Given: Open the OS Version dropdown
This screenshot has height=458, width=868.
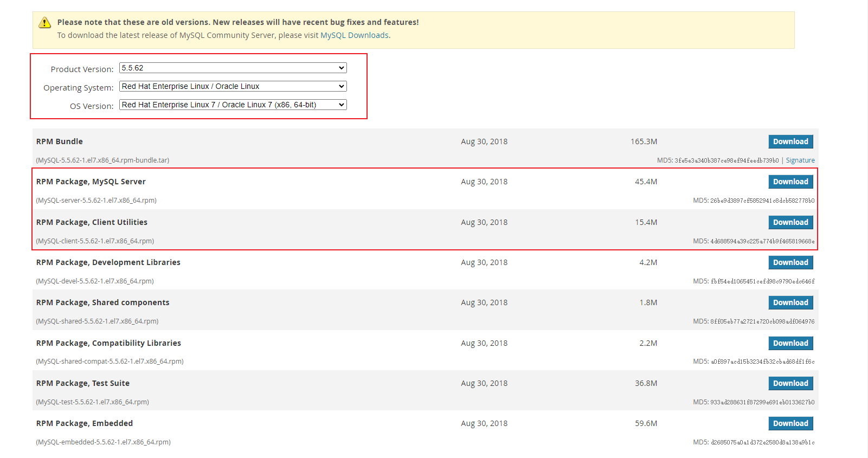Looking at the screenshot, I should click(x=233, y=105).
